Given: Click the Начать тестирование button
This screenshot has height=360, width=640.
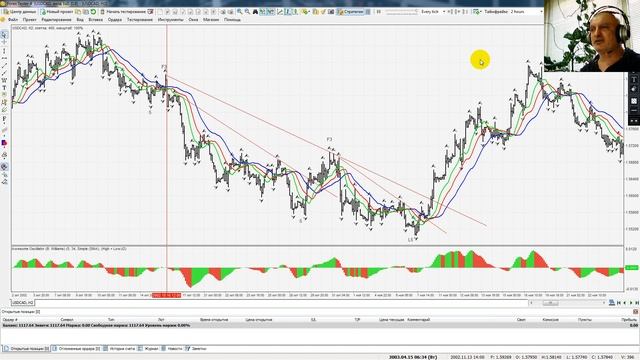Looking at the screenshot, I should (123, 12).
